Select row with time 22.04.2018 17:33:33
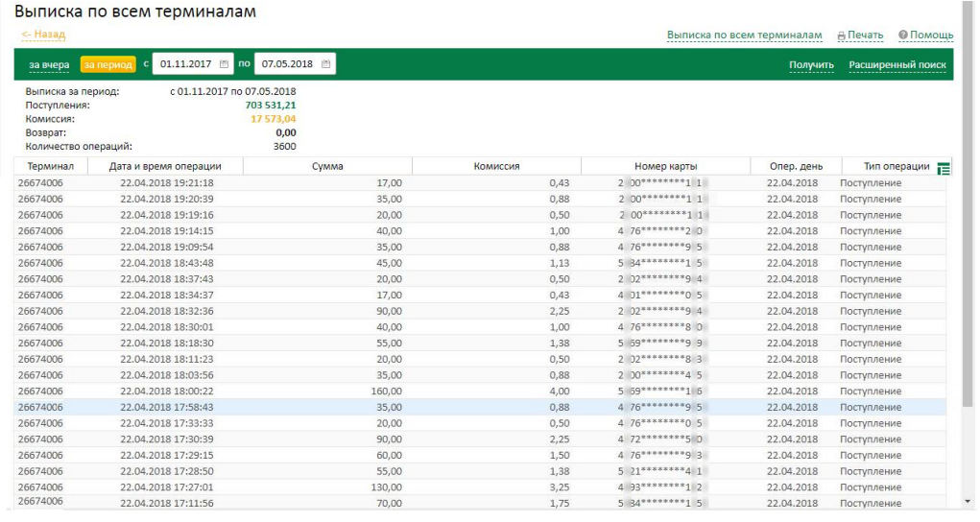The image size is (980, 522). pyautogui.click(x=480, y=423)
